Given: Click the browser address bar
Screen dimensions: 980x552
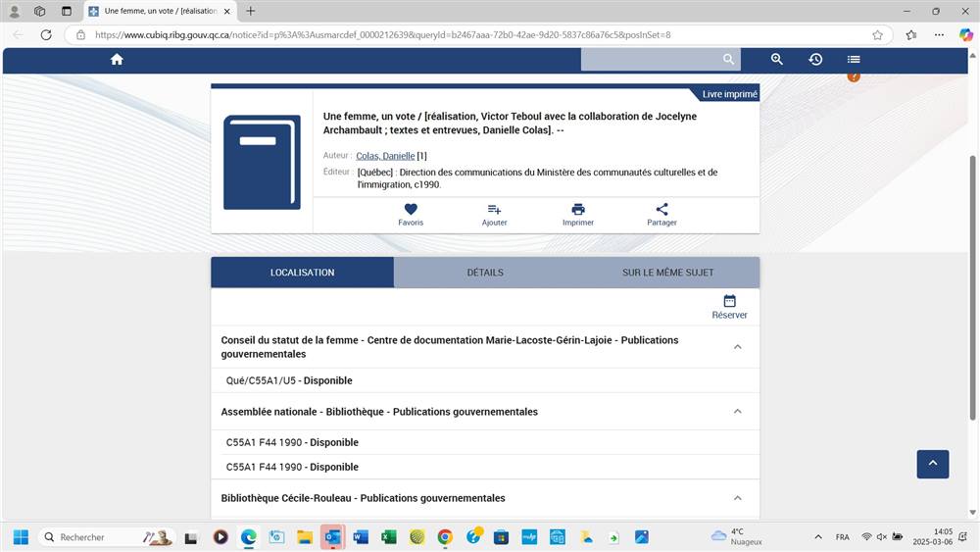Looking at the screenshot, I should coord(470,34).
